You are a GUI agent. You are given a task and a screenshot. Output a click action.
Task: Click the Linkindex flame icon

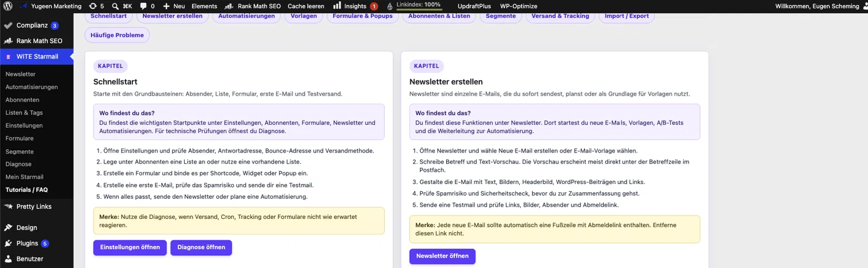pos(390,7)
